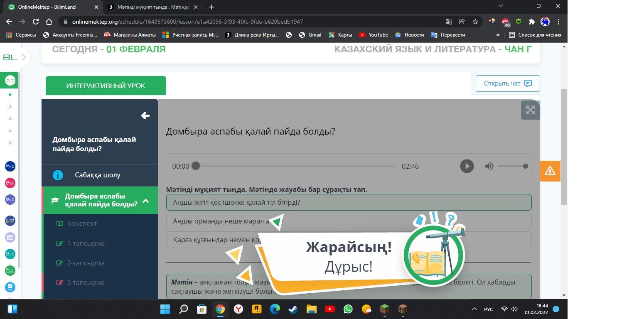Click the back arrow in lesson sidebar
Viewport: 644px width, 319px height.
click(x=145, y=115)
